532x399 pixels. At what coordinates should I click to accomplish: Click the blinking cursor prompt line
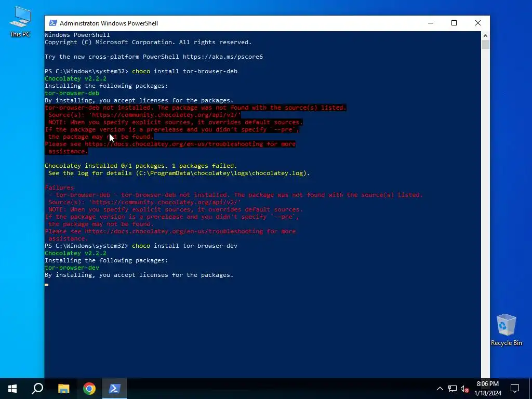[46, 284]
